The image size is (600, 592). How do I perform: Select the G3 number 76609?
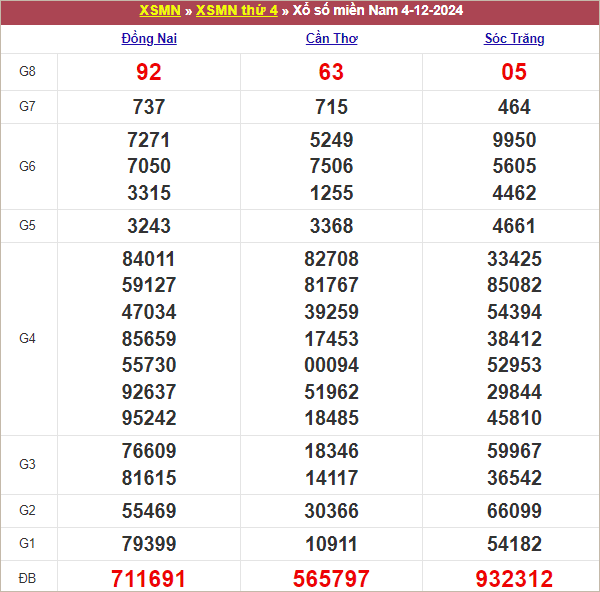(x=149, y=451)
